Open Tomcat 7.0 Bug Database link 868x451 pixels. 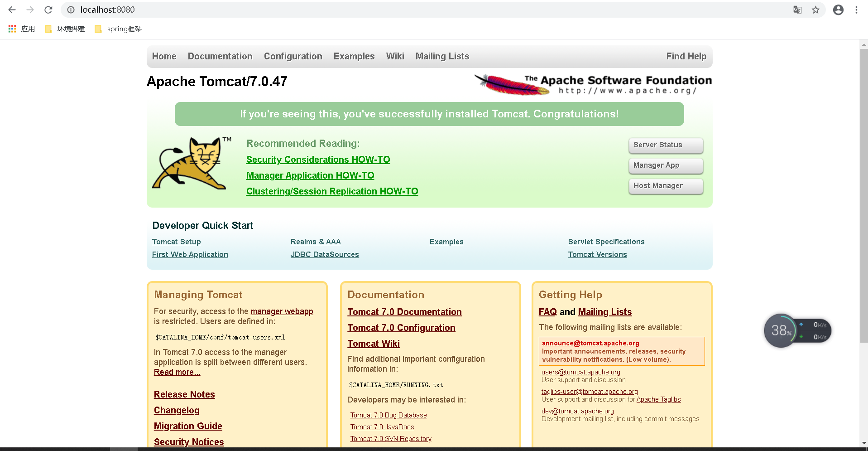coord(388,415)
